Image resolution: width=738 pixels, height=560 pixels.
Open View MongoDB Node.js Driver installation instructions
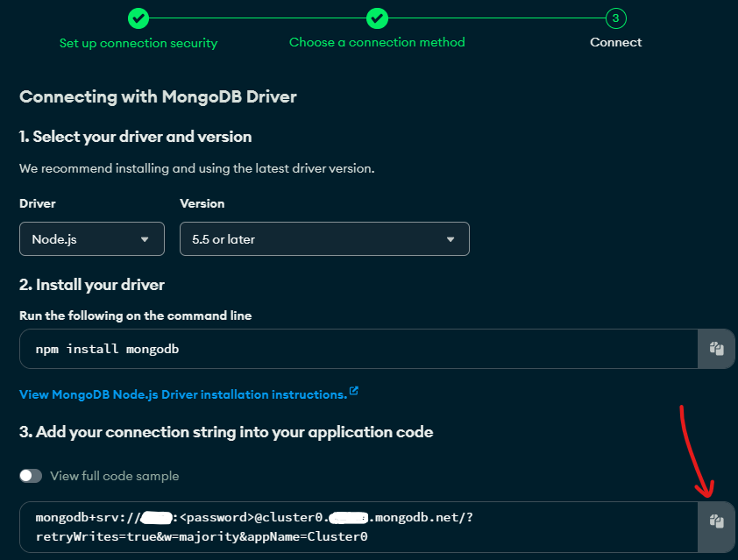pyautogui.click(x=183, y=394)
